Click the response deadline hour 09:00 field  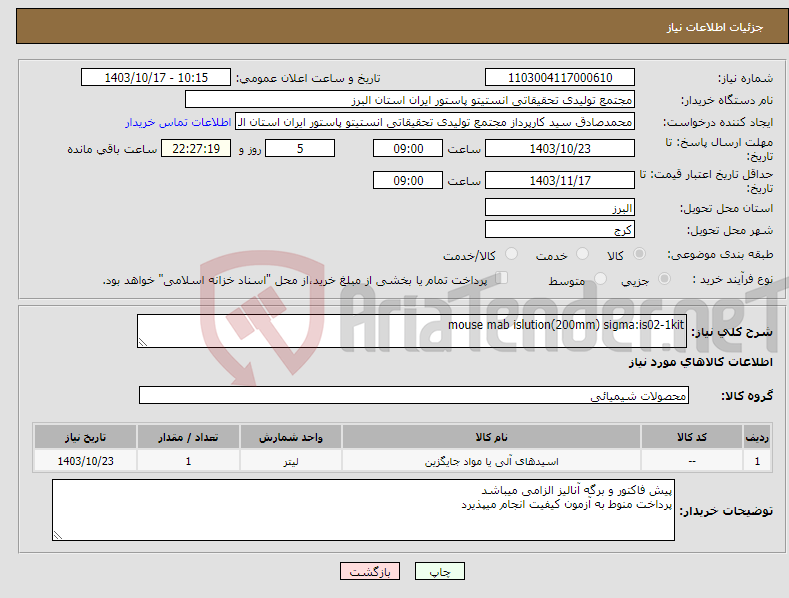click(408, 148)
